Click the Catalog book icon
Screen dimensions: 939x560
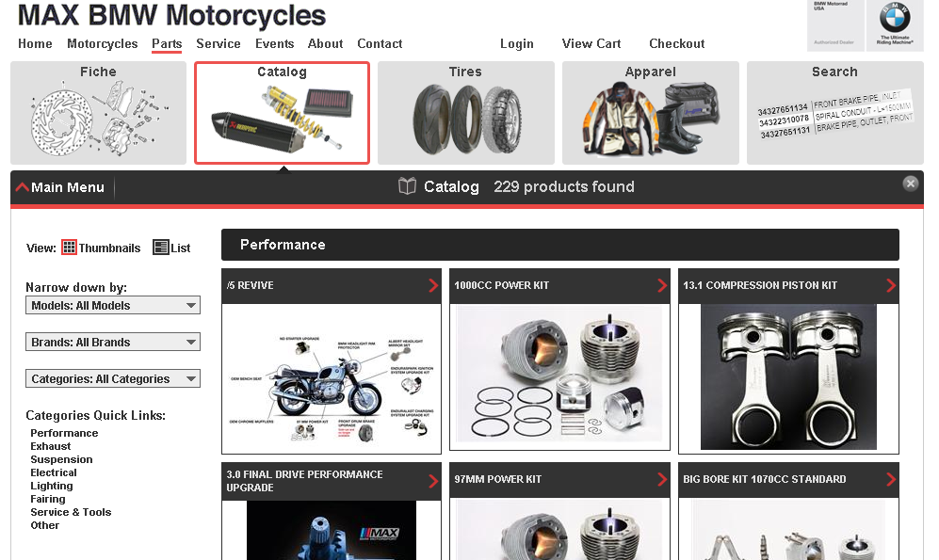(x=407, y=186)
